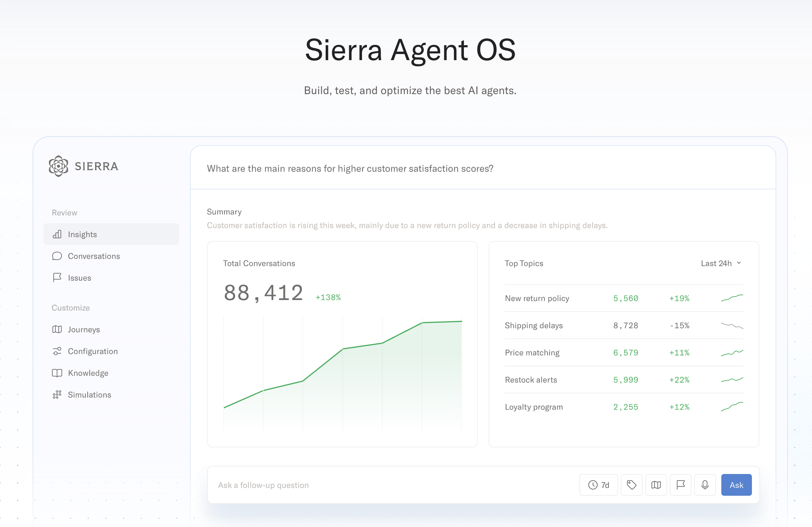812x527 pixels.
Task: Select the New return policy topic row
Action: 623,298
